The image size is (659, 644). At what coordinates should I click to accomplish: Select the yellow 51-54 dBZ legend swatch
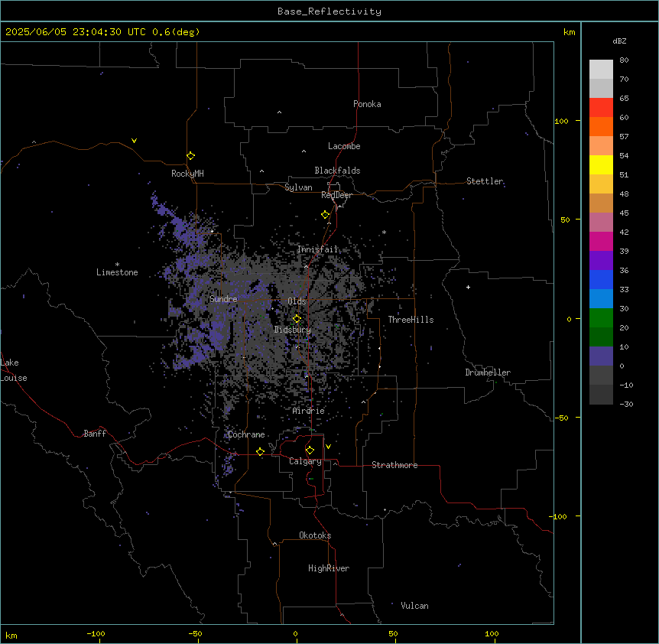tap(601, 164)
